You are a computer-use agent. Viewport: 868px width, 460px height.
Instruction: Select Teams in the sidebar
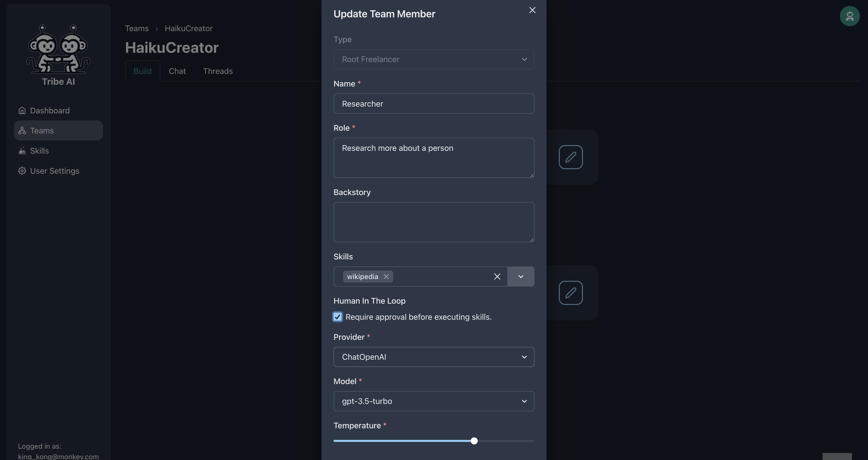pyautogui.click(x=42, y=130)
